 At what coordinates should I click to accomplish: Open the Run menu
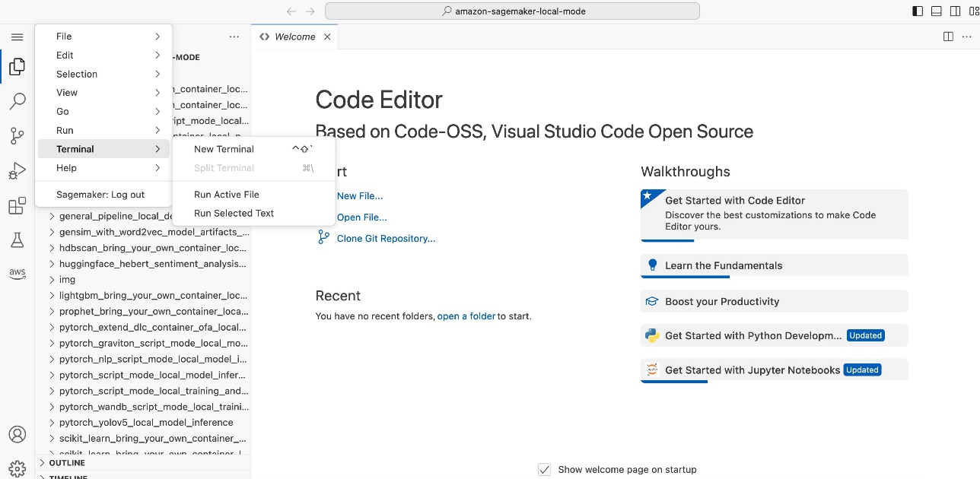point(103,131)
